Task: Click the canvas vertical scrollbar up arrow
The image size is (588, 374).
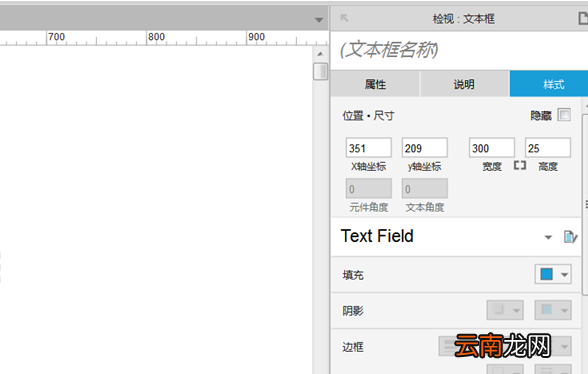Action: (320, 54)
